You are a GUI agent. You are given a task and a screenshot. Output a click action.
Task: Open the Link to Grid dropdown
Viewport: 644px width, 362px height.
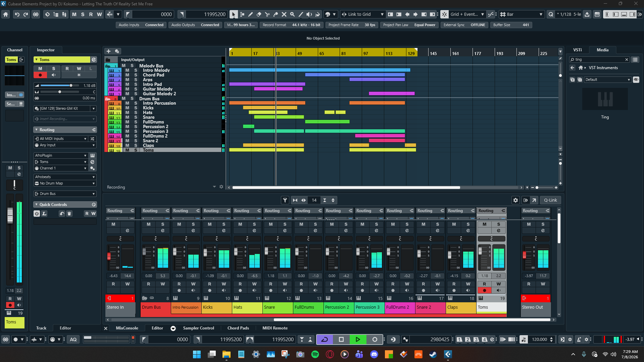(362, 14)
